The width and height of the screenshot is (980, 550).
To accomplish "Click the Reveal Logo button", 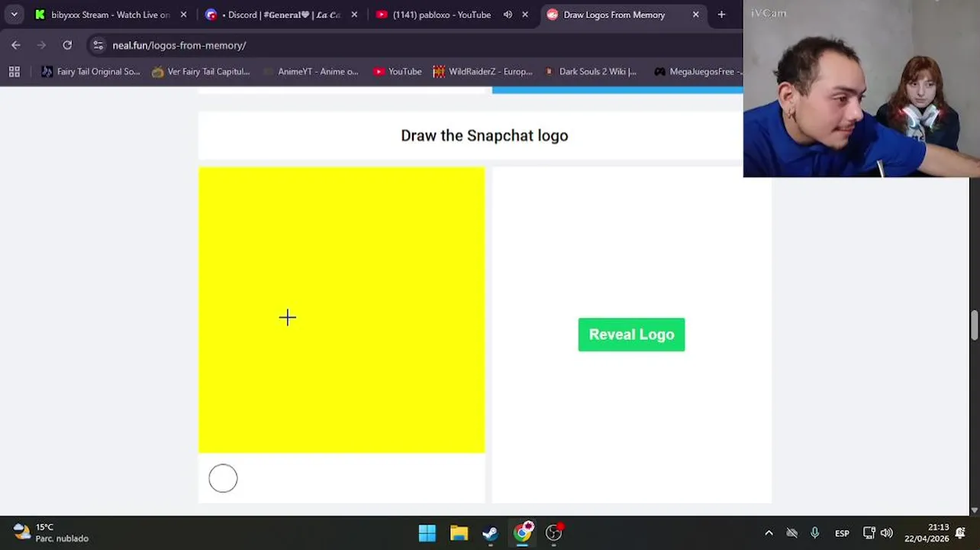I will 631,335.
